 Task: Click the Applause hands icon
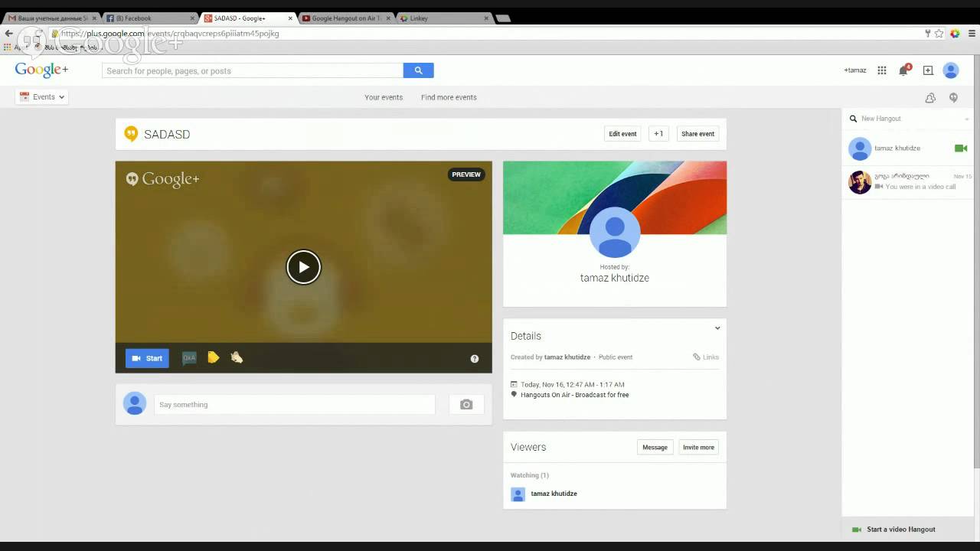point(237,357)
